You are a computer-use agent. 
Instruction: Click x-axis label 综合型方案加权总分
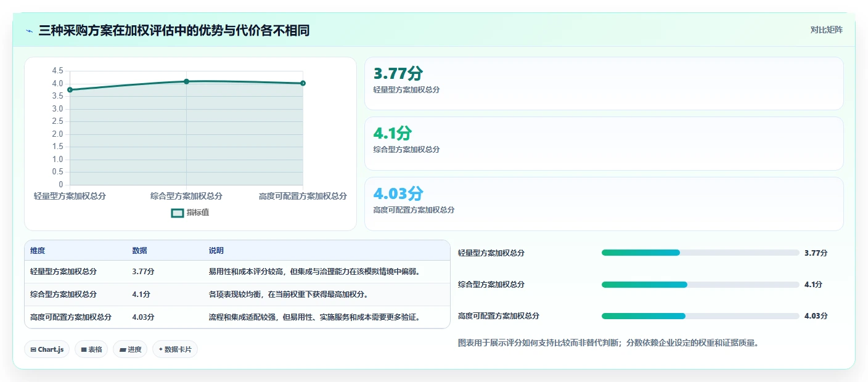(186, 196)
